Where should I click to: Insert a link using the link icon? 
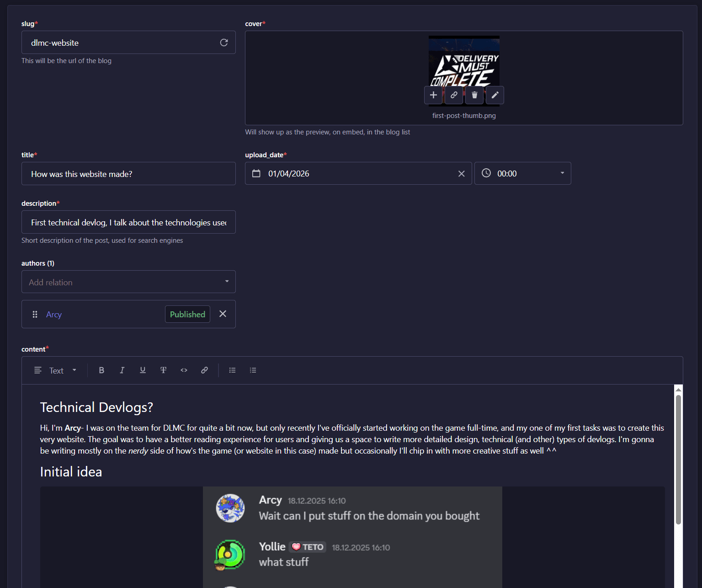point(204,370)
